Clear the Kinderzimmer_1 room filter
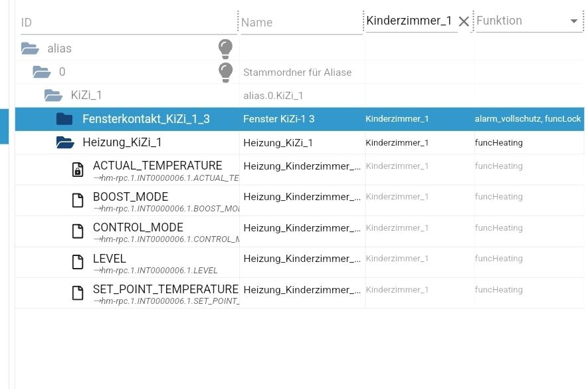Viewport: 588px width, 389px height. [464, 22]
